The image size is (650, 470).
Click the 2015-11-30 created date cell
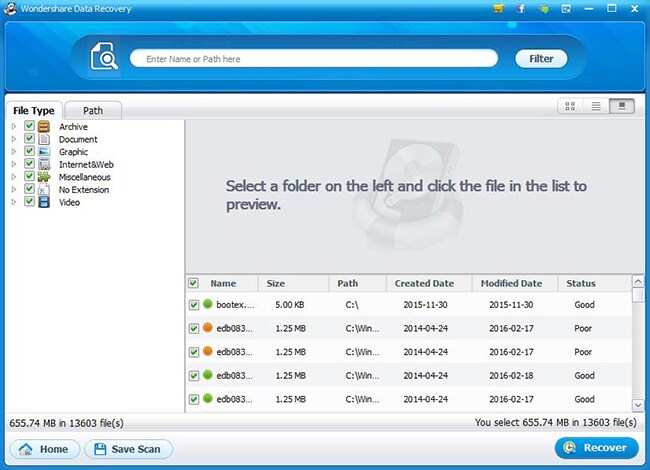[425, 305]
